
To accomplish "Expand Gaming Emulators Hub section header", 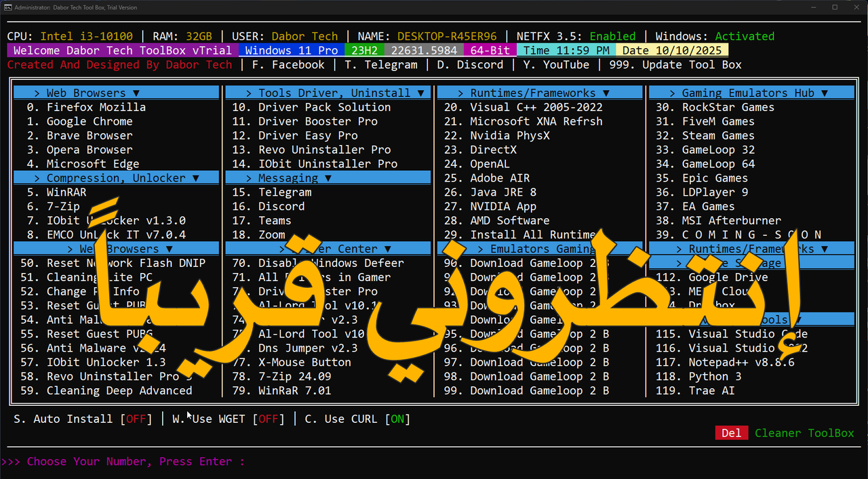I will (x=751, y=93).
